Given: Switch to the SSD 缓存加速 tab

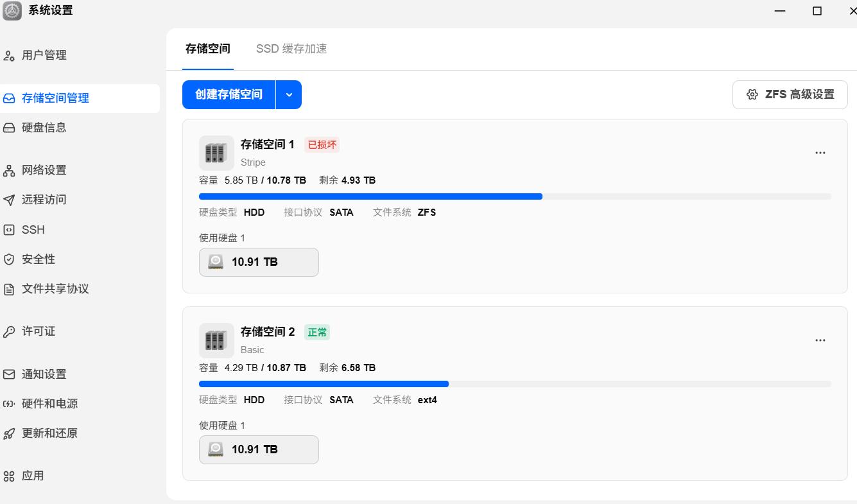Looking at the screenshot, I should pyautogui.click(x=291, y=49).
